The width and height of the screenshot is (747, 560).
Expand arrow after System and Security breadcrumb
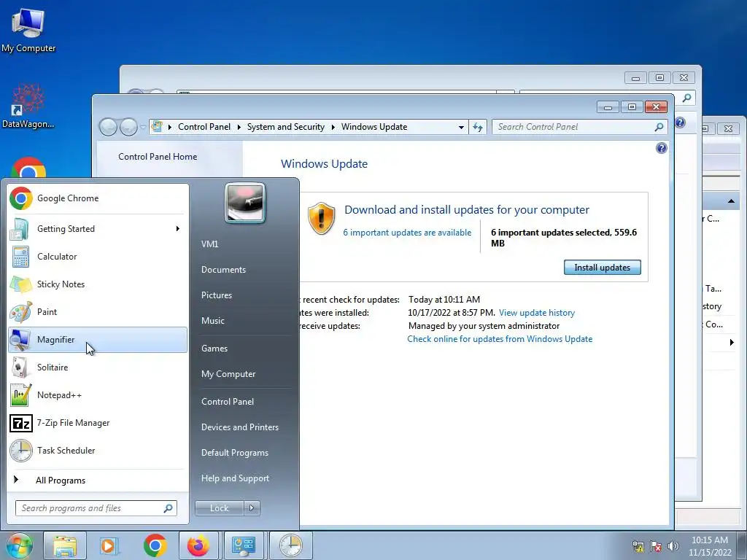pyautogui.click(x=333, y=127)
